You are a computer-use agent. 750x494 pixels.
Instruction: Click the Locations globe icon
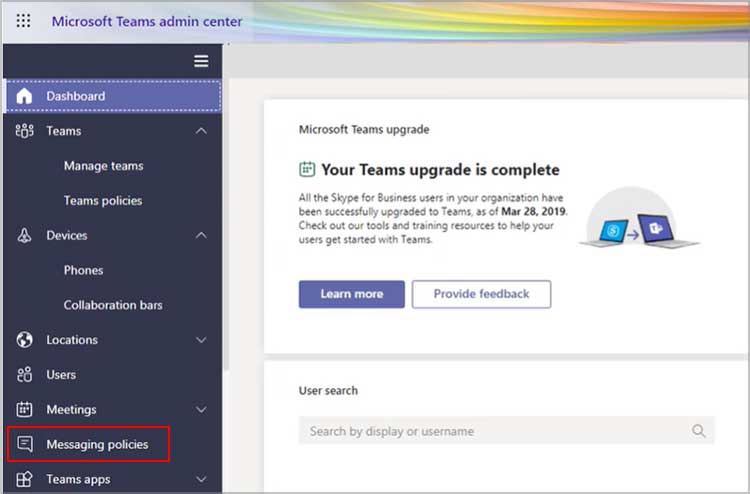point(24,340)
